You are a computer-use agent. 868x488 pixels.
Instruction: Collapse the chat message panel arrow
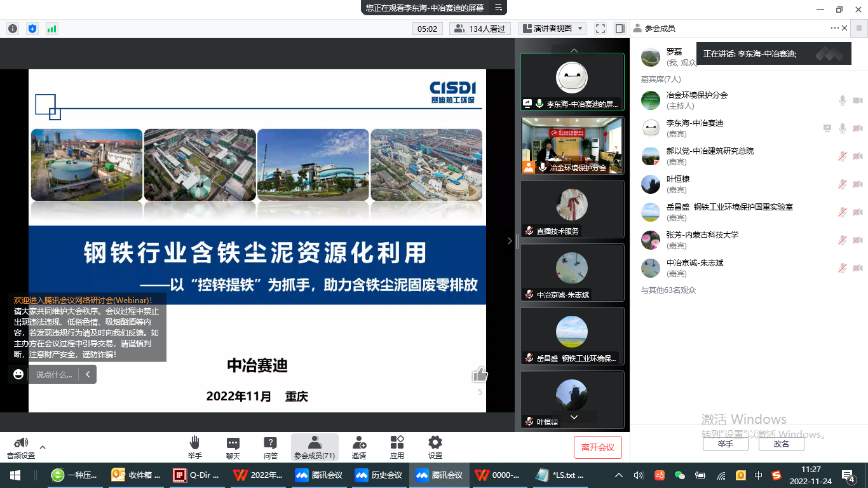tap(88, 374)
